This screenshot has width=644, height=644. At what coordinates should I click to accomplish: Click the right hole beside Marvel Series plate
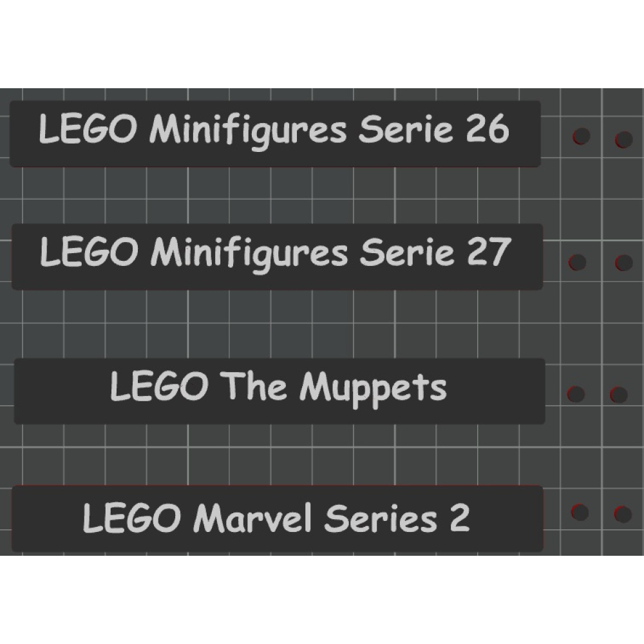(x=622, y=514)
